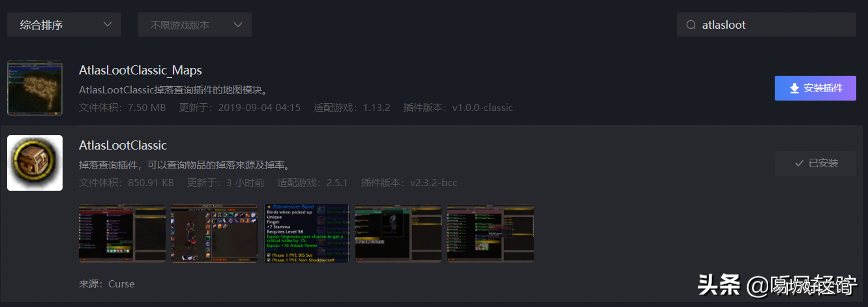Viewport: 868px width, 307px height.
Task: Expand the 不限游戏版本 version dropdown
Action: coord(194,25)
